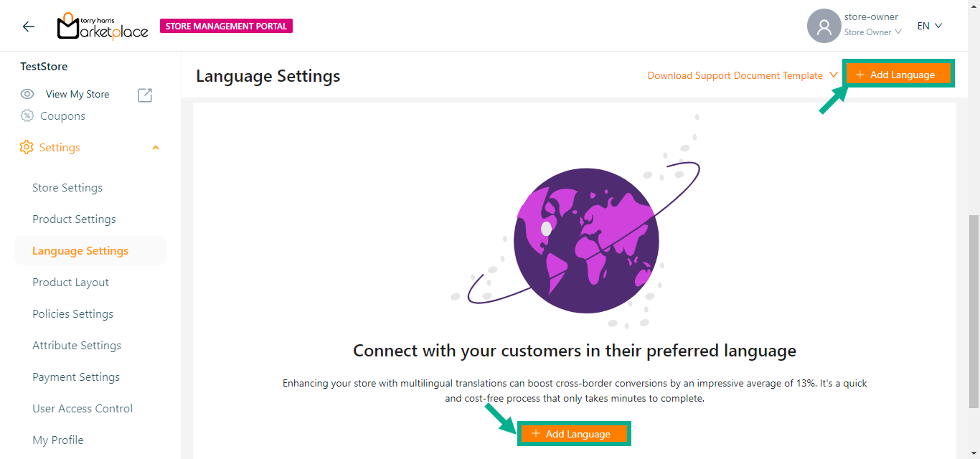This screenshot has height=459, width=980.
Task: Click the Coupons percent icon
Action: (x=27, y=115)
